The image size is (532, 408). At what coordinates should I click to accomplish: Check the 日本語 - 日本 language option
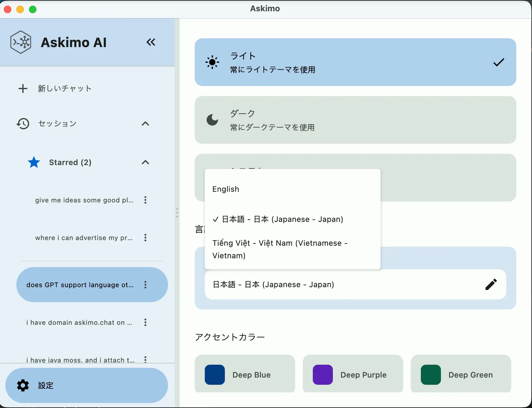[282, 219]
